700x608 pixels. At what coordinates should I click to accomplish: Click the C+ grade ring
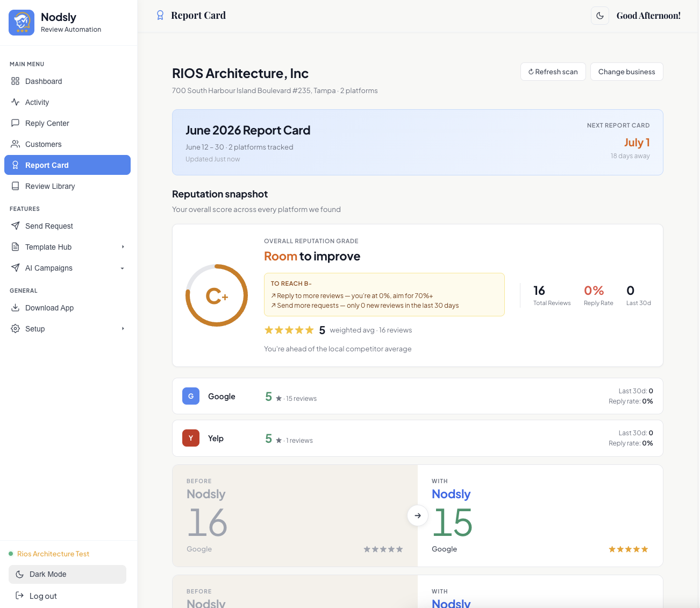coord(217,295)
